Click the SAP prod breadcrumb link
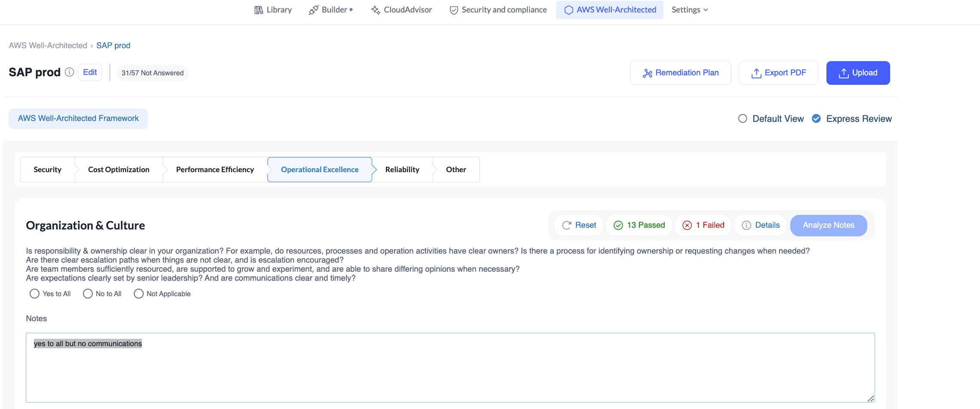This screenshot has width=980, height=409. click(x=113, y=46)
